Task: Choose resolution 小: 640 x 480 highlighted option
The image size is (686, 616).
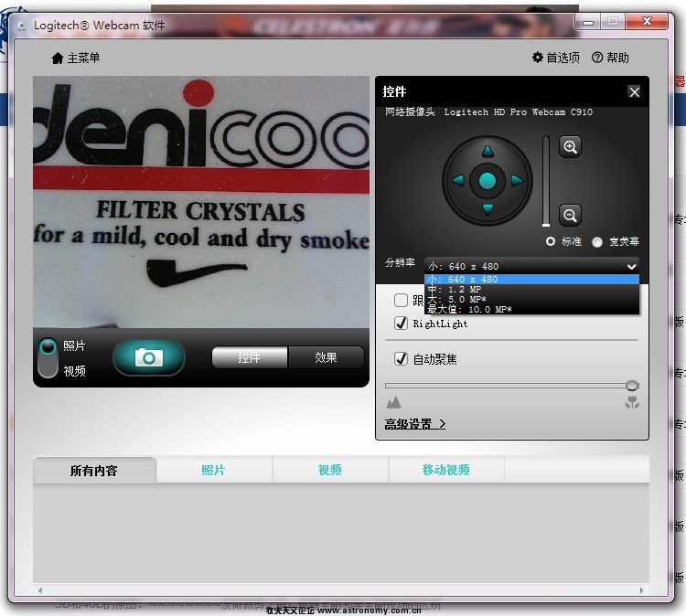Action: [531, 280]
